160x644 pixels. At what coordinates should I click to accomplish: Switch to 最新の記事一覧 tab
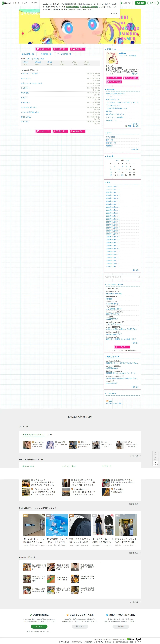[28, 54]
